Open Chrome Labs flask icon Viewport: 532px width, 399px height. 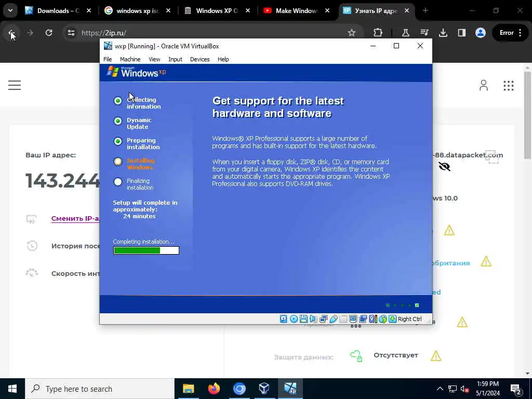(405, 33)
